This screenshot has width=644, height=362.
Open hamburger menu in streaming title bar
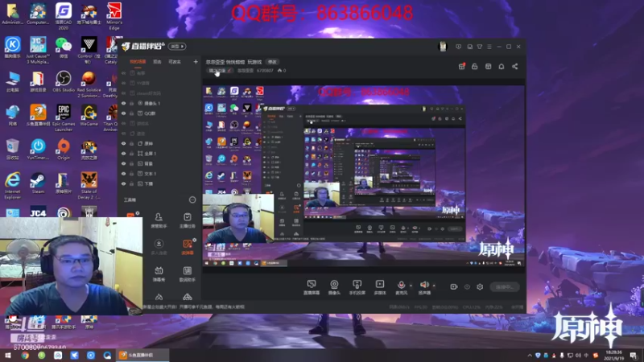489,47
